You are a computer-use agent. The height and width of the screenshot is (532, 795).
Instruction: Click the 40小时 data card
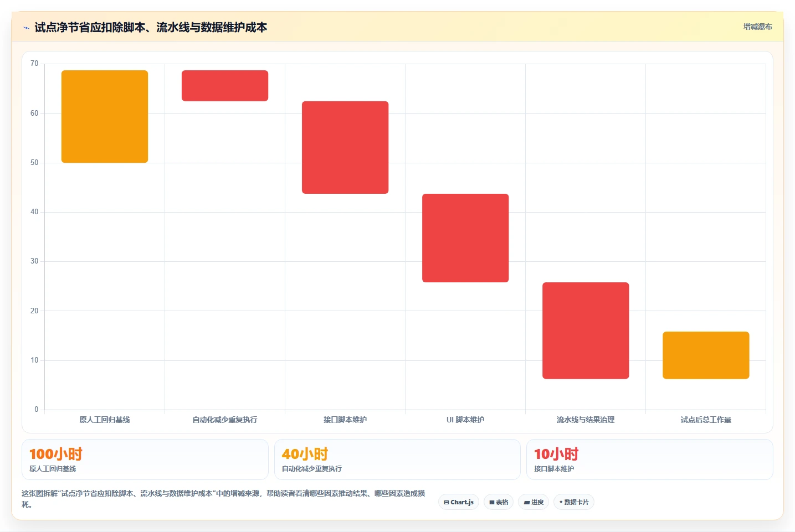397,459
